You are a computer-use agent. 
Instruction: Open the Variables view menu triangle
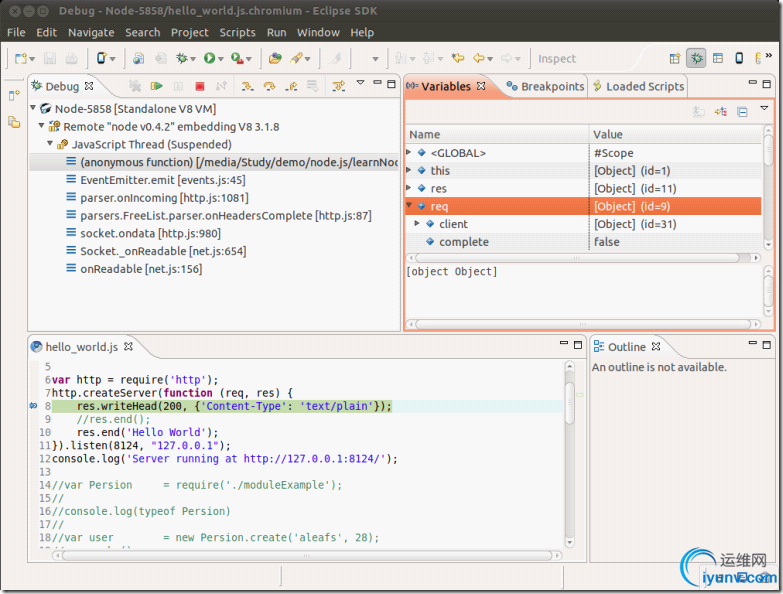pos(764,108)
